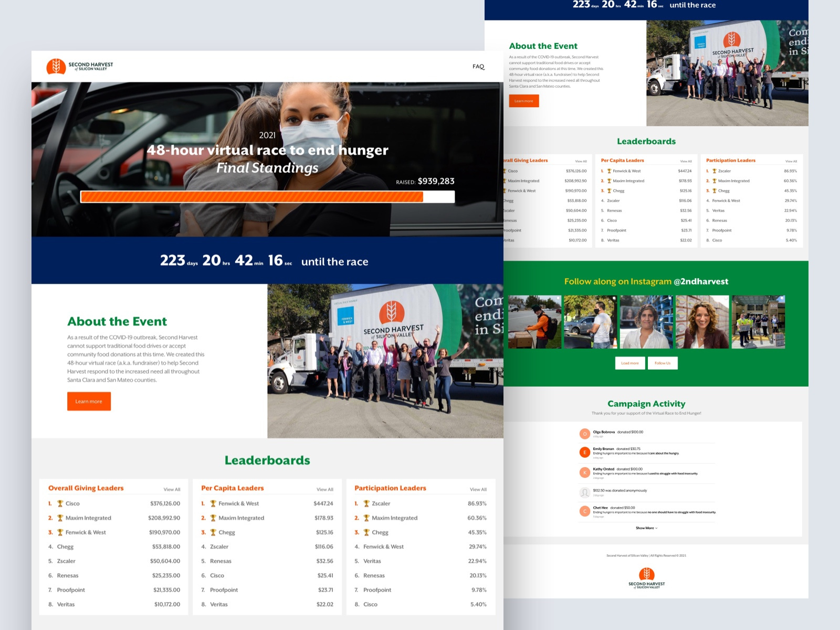The height and width of the screenshot is (630, 840).
Task: Click 'until the race' countdown on front page
Action: tap(334, 261)
